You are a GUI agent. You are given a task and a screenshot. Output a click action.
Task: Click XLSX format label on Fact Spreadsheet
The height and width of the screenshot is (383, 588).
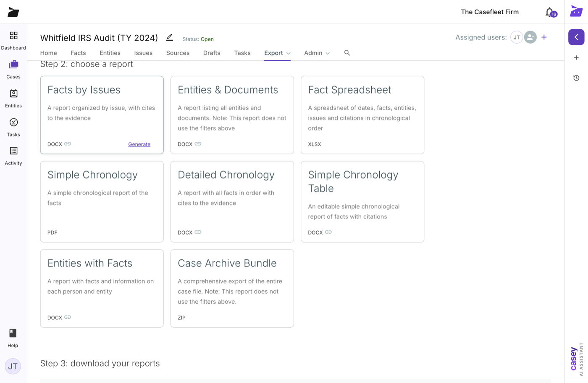(x=315, y=144)
